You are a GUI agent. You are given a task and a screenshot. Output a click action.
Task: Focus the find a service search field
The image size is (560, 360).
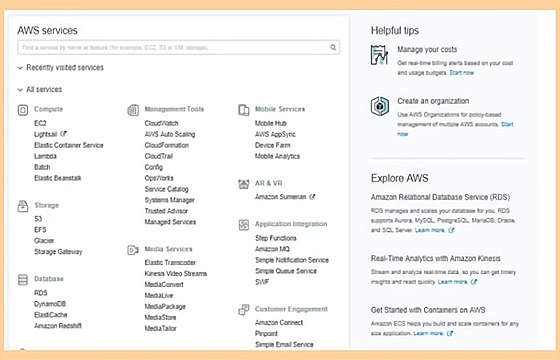pos(178,48)
